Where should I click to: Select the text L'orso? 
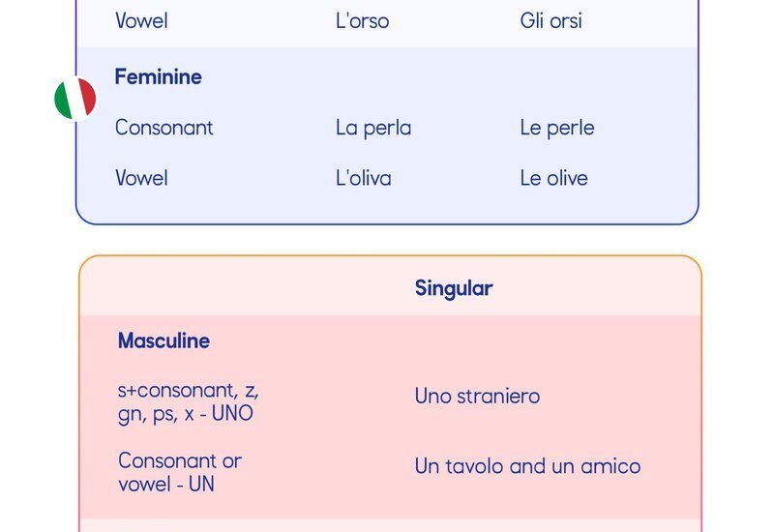[x=362, y=20]
